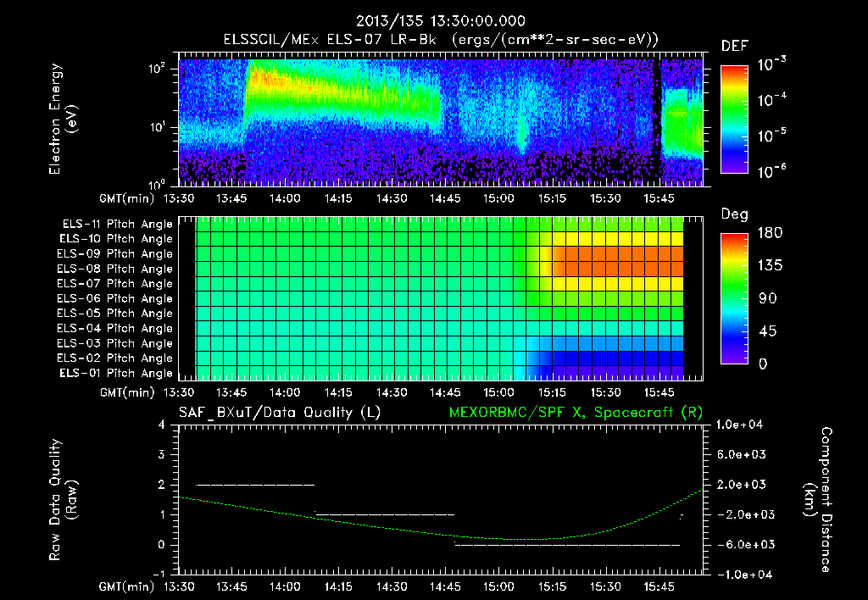Click the SAF_BXuT/Data Quality (L) title
The image size is (868, 600).
pyautogui.click(x=280, y=413)
